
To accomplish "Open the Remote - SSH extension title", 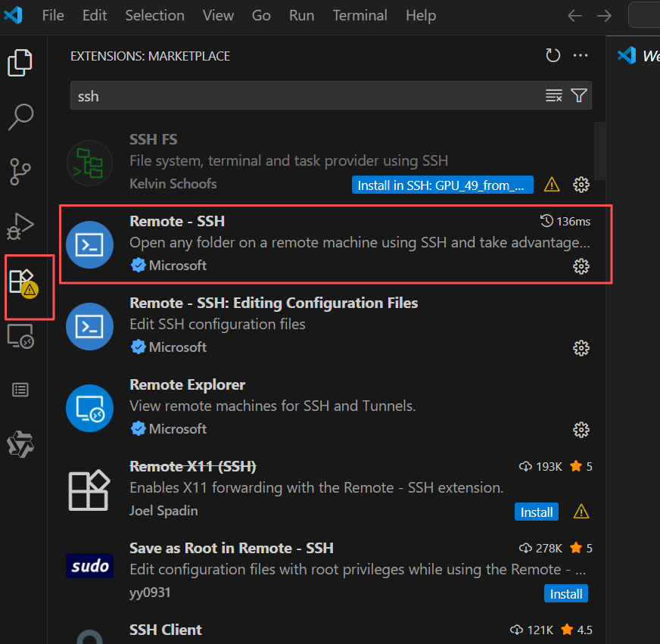I will tap(177, 221).
